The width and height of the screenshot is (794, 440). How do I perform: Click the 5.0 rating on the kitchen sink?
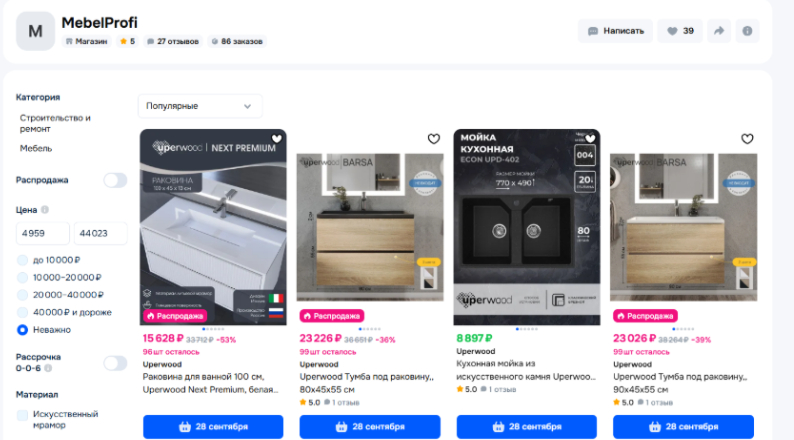(467, 389)
